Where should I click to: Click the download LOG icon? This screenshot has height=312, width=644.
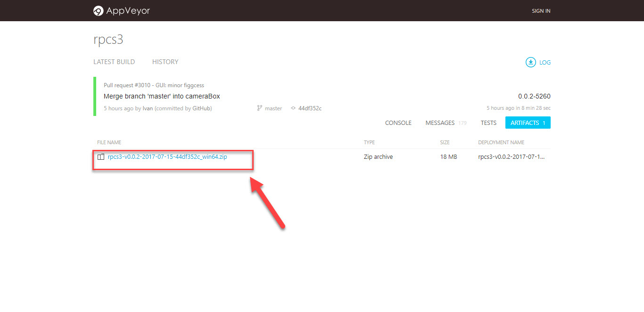[x=531, y=62]
